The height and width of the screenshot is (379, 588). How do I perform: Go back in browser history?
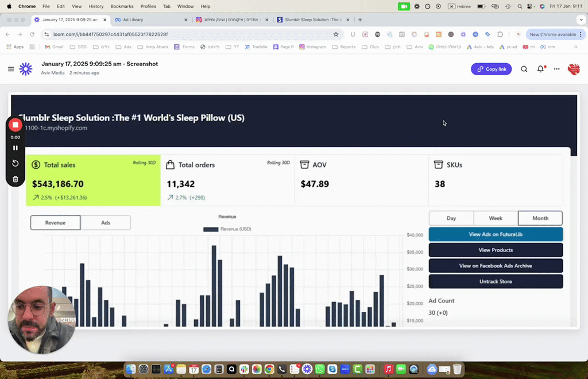tap(8, 34)
